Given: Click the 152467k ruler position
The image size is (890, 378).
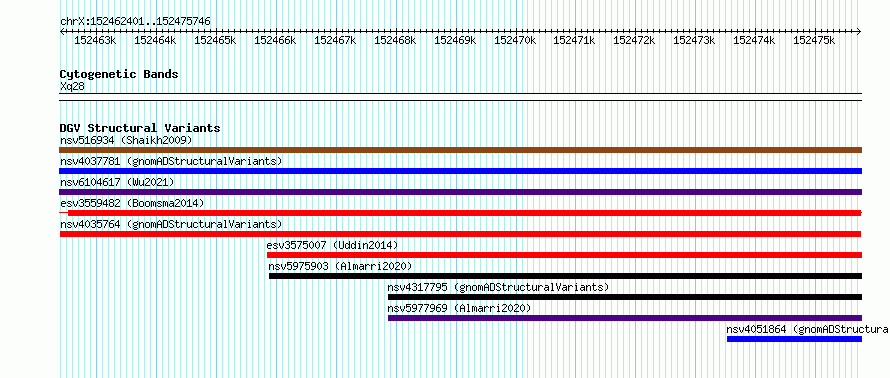Looking at the screenshot, I should tap(335, 40).
